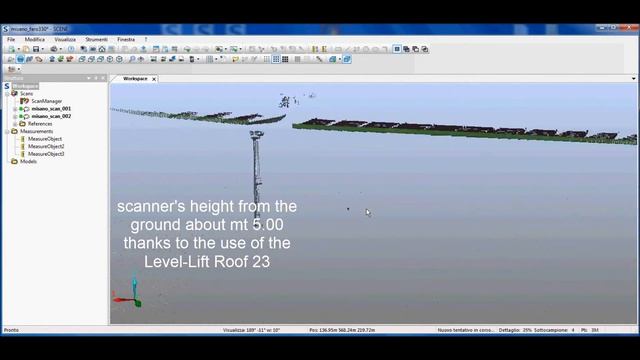Image resolution: width=640 pixels, height=360 pixels.
Task: Toggle the highlighted medium point-grid icon
Action: pyautogui.click(x=276, y=59)
